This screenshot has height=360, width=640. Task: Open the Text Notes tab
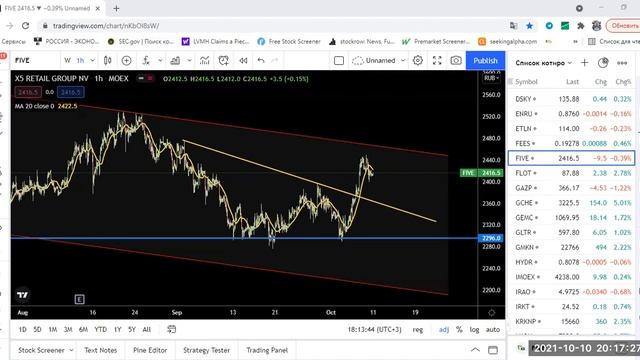[100, 350]
